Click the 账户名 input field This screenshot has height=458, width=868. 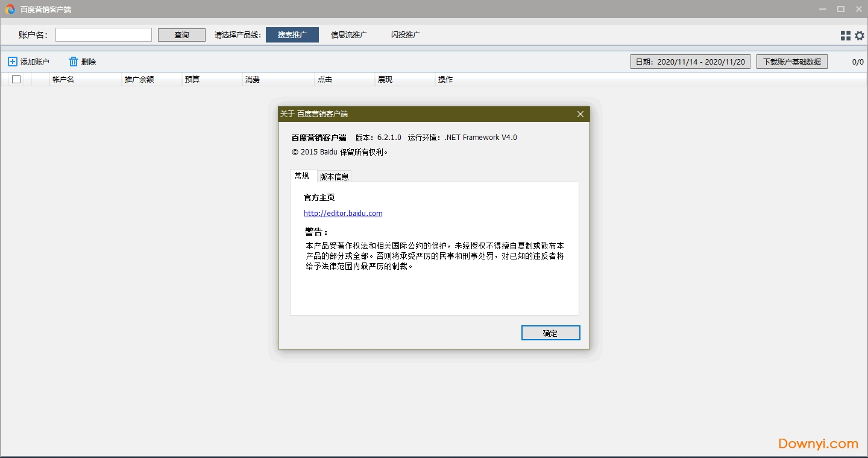coord(104,35)
